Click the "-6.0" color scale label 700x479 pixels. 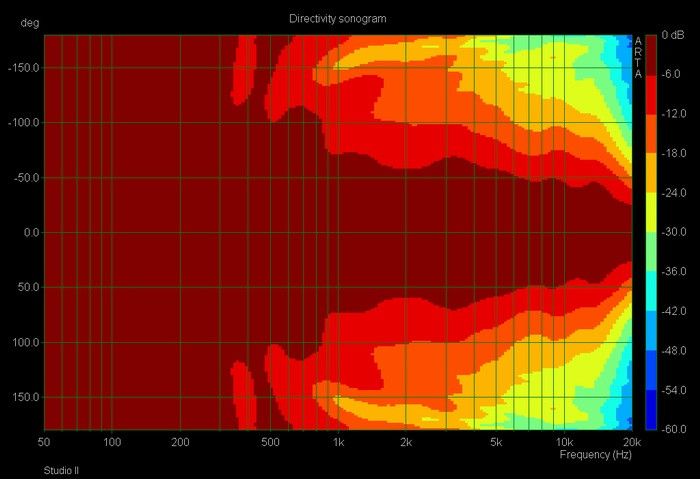click(x=671, y=74)
